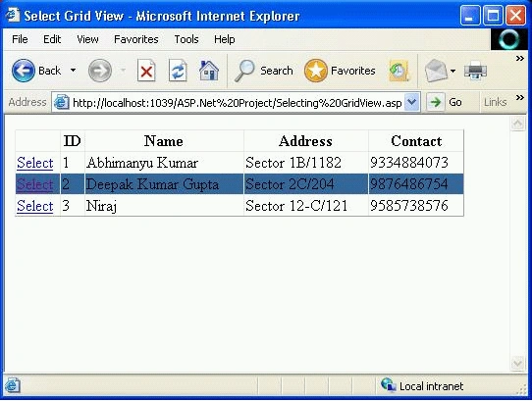Click the cell 'Sector 1B/1182'
The width and height of the screenshot is (532, 401).
pyautogui.click(x=306, y=163)
